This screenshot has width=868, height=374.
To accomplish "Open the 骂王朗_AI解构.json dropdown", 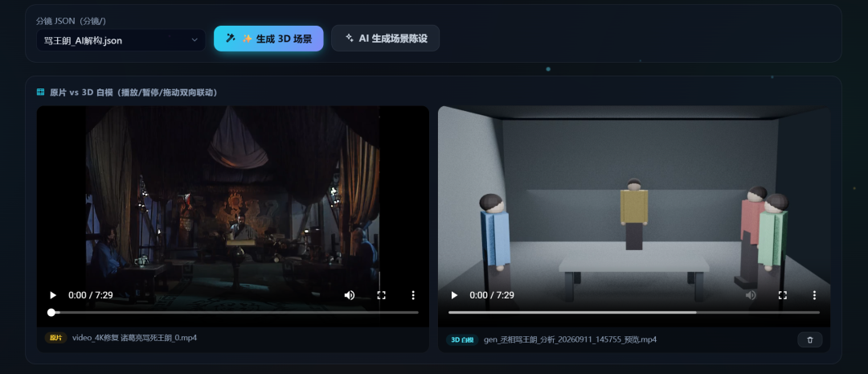I will tap(121, 40).
